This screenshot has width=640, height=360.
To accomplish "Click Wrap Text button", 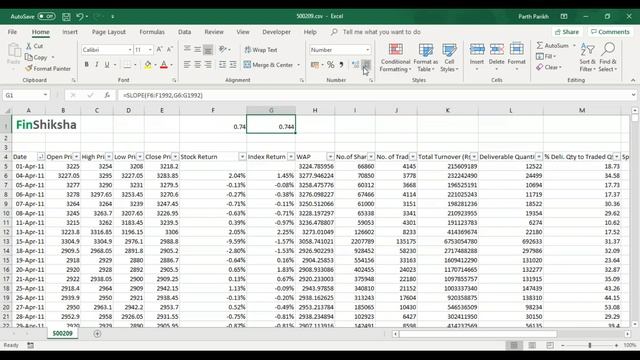I will tap(261, 50).
